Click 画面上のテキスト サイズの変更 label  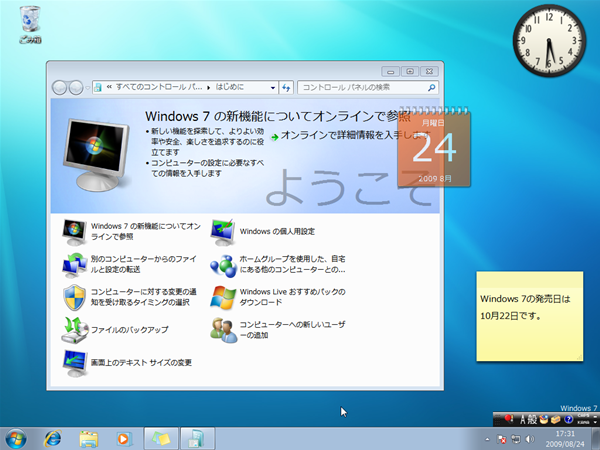pos(141,362)
